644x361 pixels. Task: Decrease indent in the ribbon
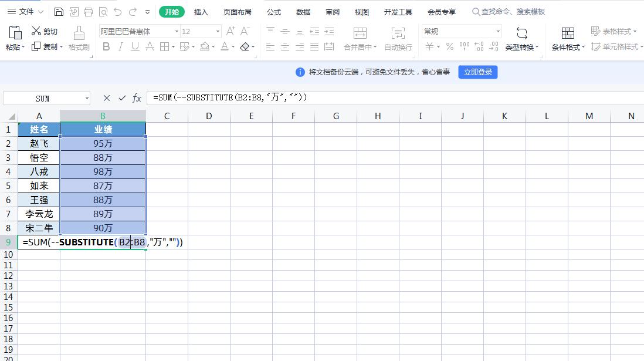click(314, 31)
